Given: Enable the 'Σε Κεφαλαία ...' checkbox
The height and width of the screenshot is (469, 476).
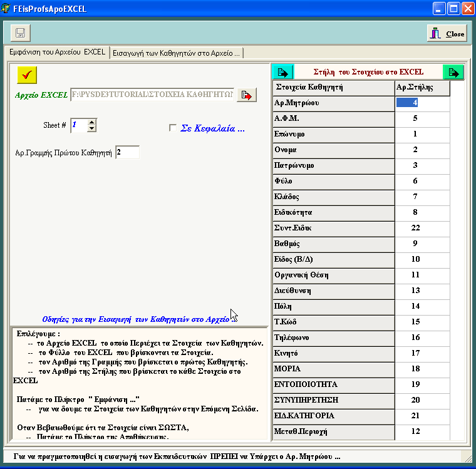Looking at the screenshot, I should [x=173, y=128].
